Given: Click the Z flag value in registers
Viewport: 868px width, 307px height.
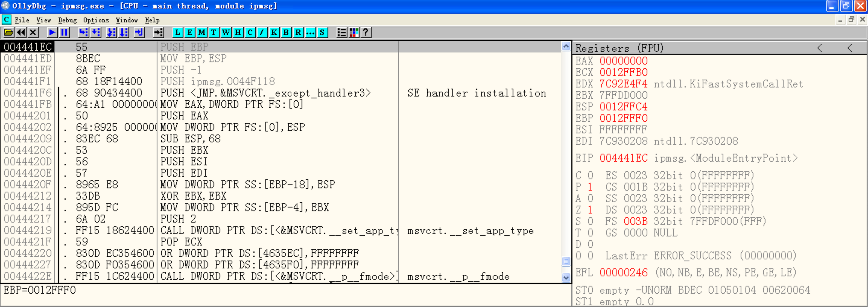Looking at the screenshot, I should pos(590,210).
